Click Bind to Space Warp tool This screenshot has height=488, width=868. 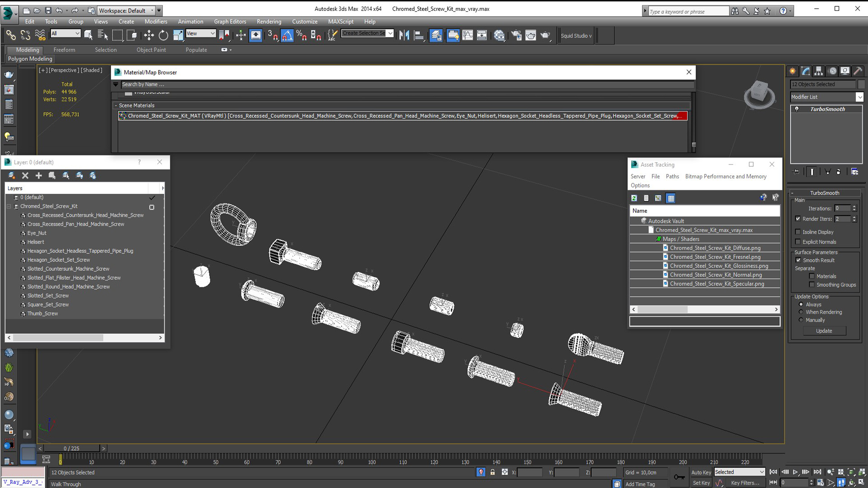(x=40, y=35)
